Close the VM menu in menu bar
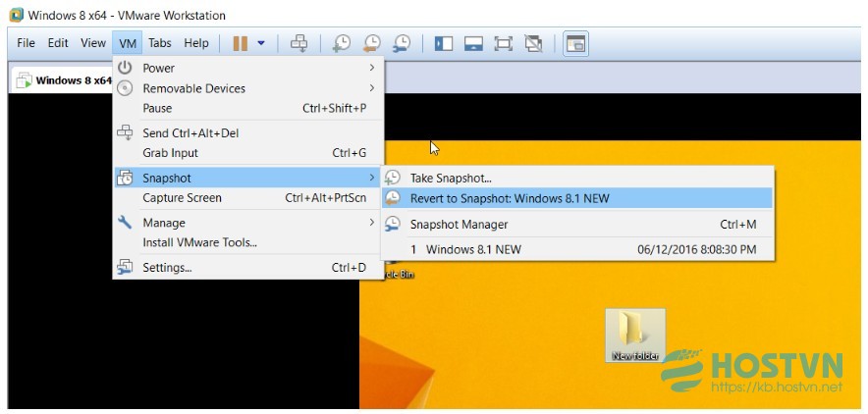This screenshot has height=414, width=868. [x=128, y=43]
